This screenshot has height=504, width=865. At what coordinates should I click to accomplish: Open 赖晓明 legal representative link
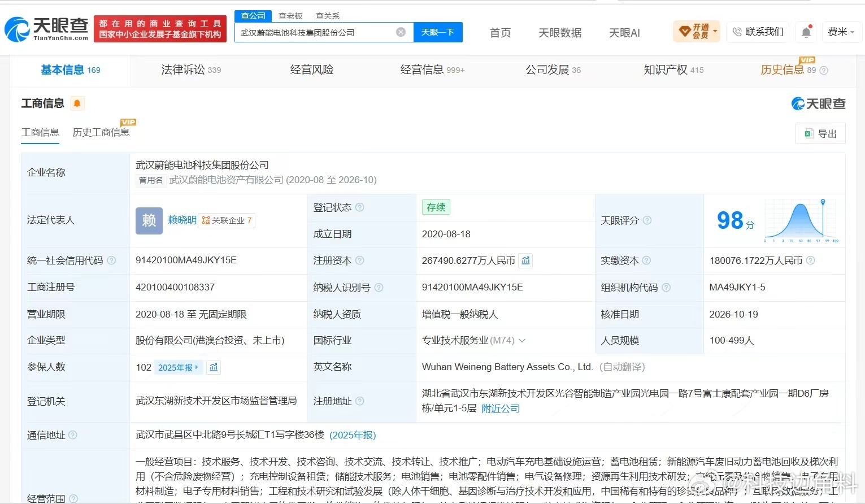point(182,220)
